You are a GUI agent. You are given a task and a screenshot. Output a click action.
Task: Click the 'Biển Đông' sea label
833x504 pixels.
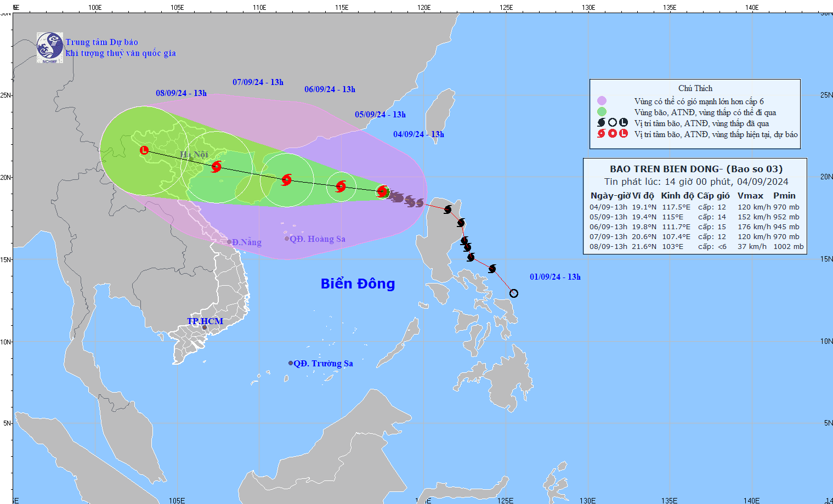click(x=358, y=284)
